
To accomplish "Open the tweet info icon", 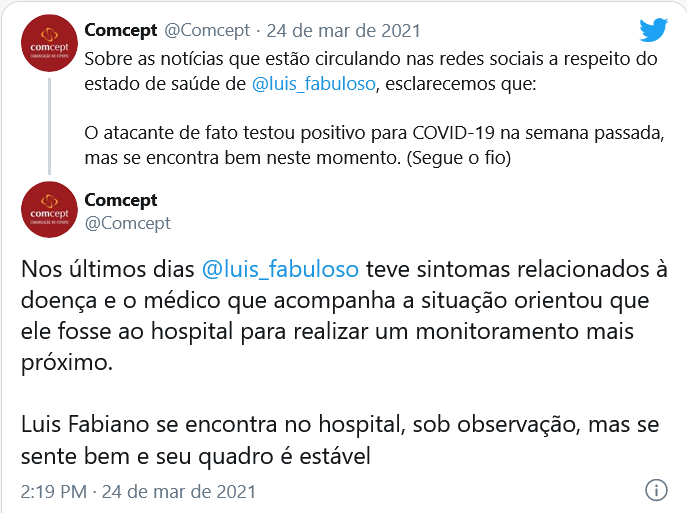I will pos(656,491).
